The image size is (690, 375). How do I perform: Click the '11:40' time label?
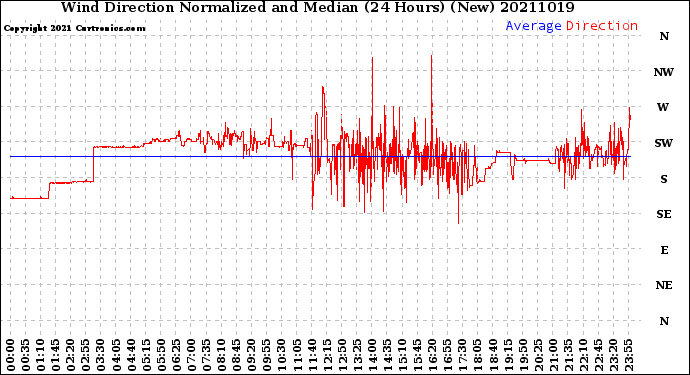coord(312,355)
